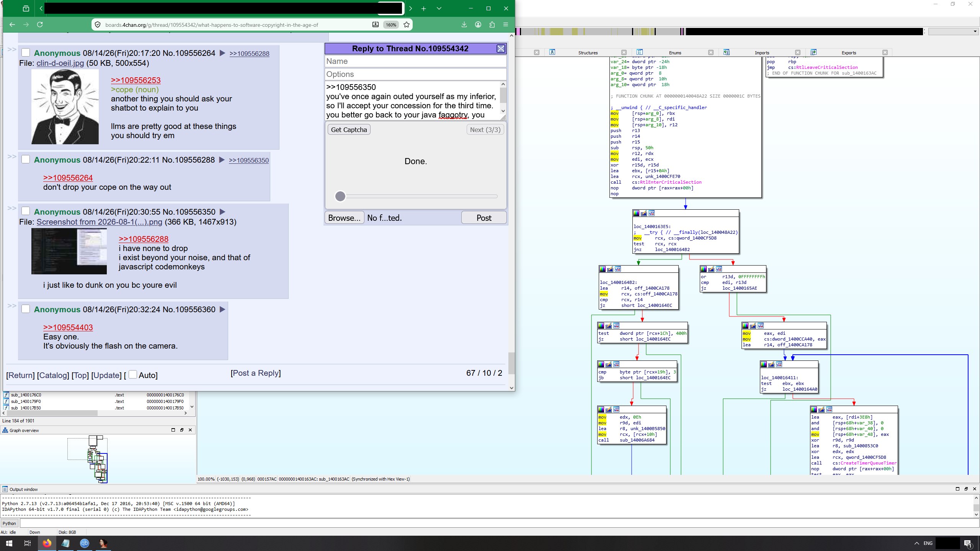Screen dimensions: 980x551
Task: Bookmark this page with the star icon
Action: 407,24
